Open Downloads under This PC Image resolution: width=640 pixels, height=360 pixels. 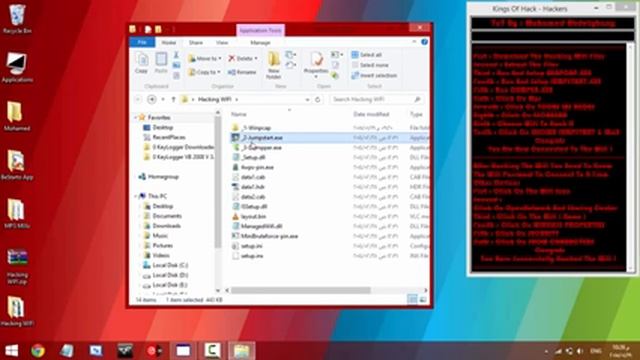click(162, 226)
